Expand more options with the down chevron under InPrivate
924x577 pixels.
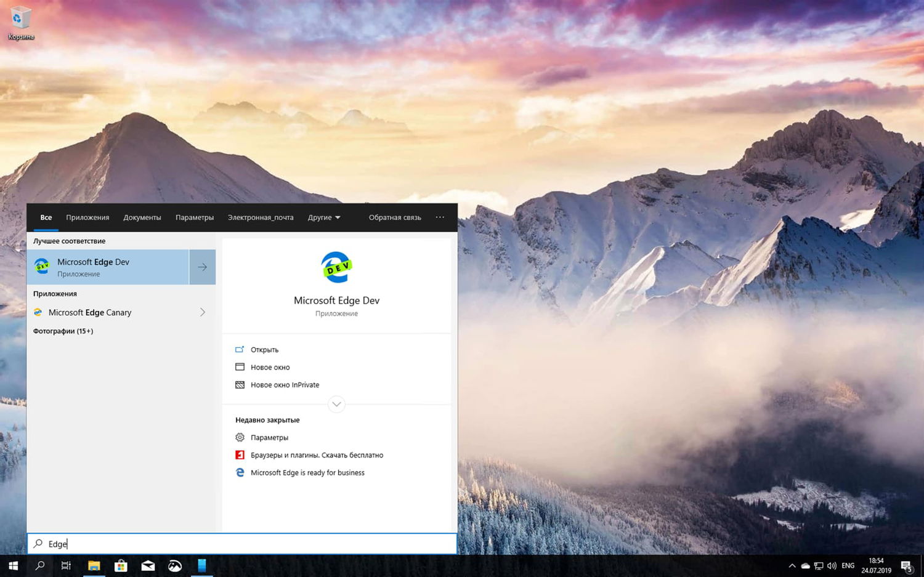336,404
